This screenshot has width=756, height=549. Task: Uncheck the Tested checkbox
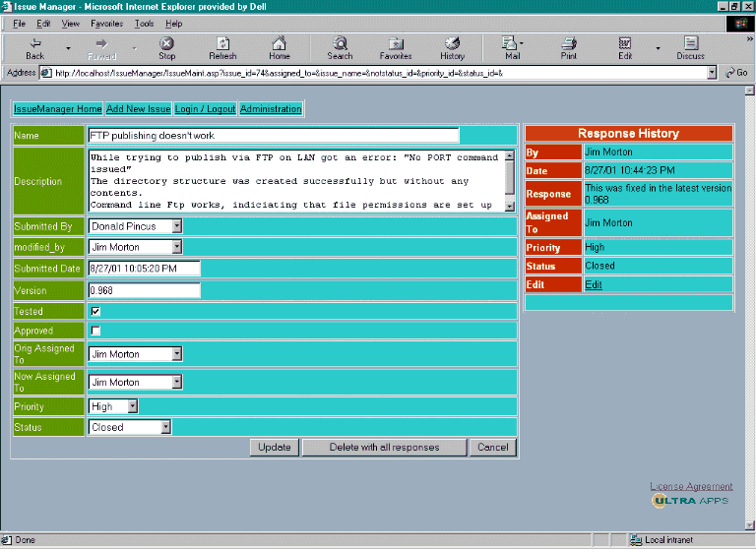pyautogui.click(x=95, y=312)
